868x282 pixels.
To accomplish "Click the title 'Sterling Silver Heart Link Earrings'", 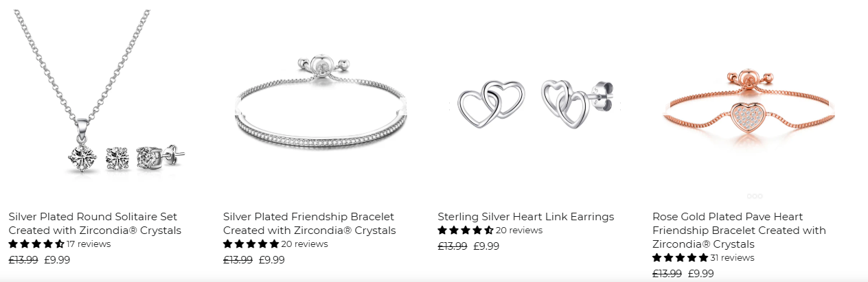I will click(526, 217).
